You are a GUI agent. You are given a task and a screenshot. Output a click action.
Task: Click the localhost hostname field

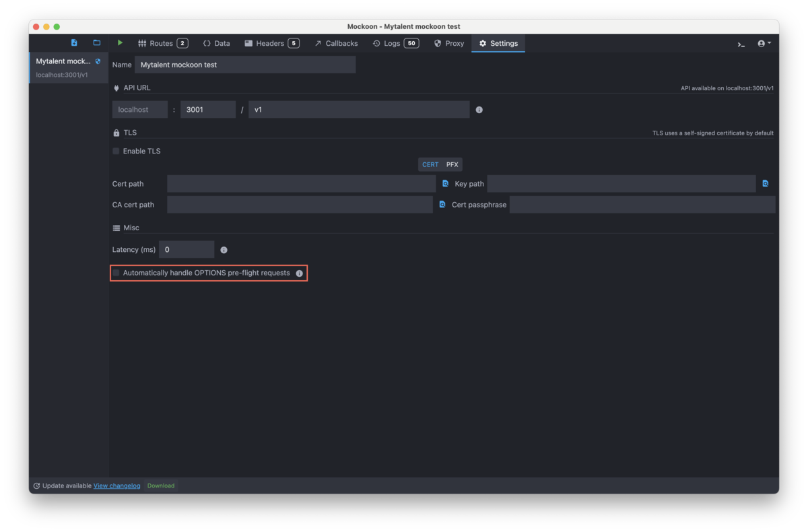pyautogui.click(x=140, y=109)
